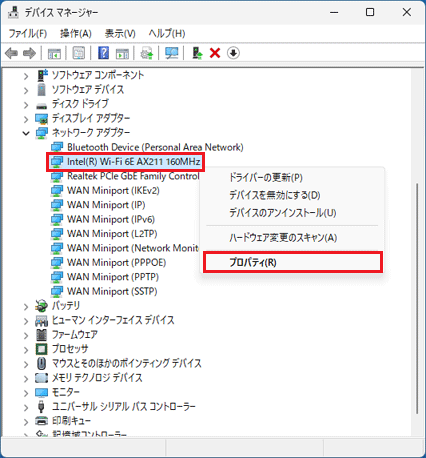Collapse ネットワーク アダプター node
This screenshot has height=458, width=426.
[x=26, y=133]
